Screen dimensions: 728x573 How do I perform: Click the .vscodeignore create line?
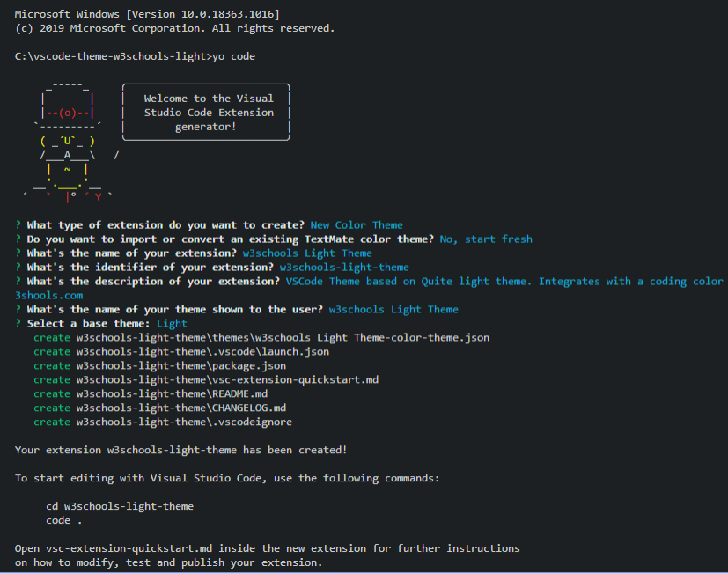pyautogui.click(x=163, y=422)
